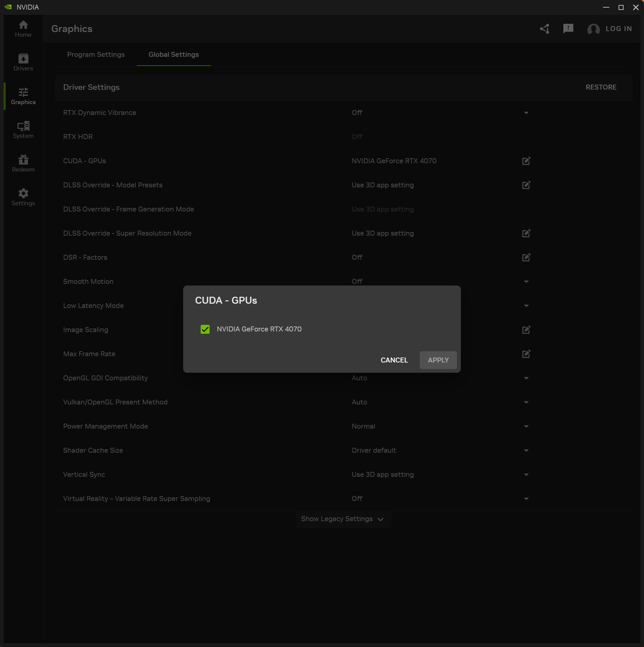Switch to Program Settings tab
This screenshot has width=644, height=647.
96,55
